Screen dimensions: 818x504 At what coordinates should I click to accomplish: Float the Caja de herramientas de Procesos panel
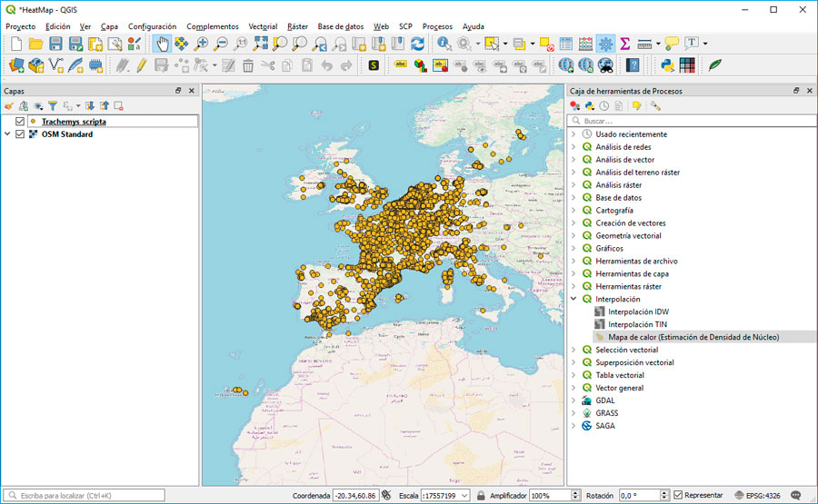796,91
